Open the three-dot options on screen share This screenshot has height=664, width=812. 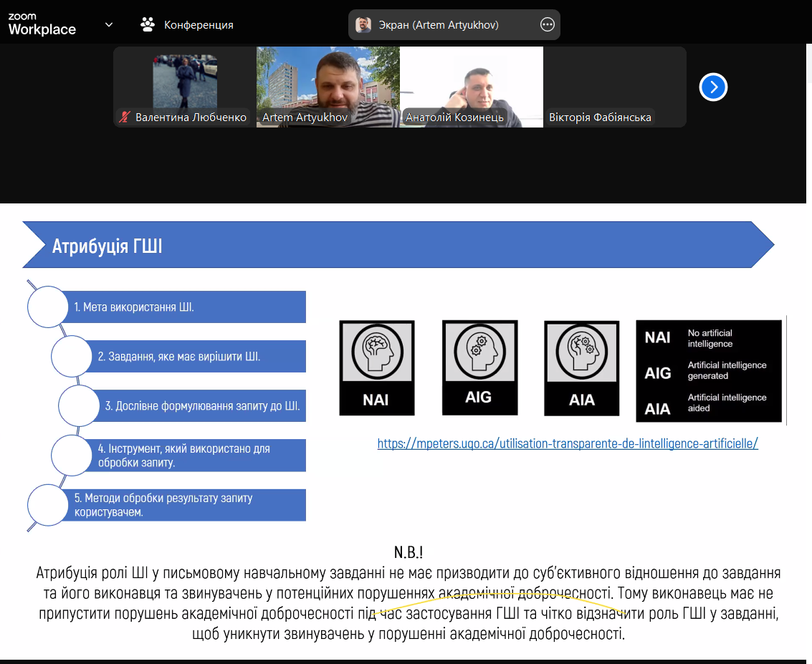[x=548, y=24]
